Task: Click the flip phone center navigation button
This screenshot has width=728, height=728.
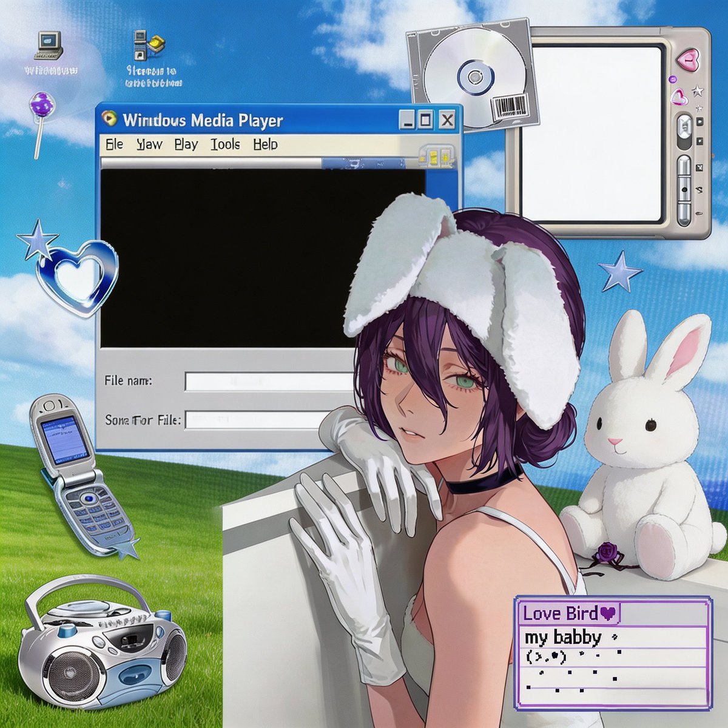Action: (89, 499)
